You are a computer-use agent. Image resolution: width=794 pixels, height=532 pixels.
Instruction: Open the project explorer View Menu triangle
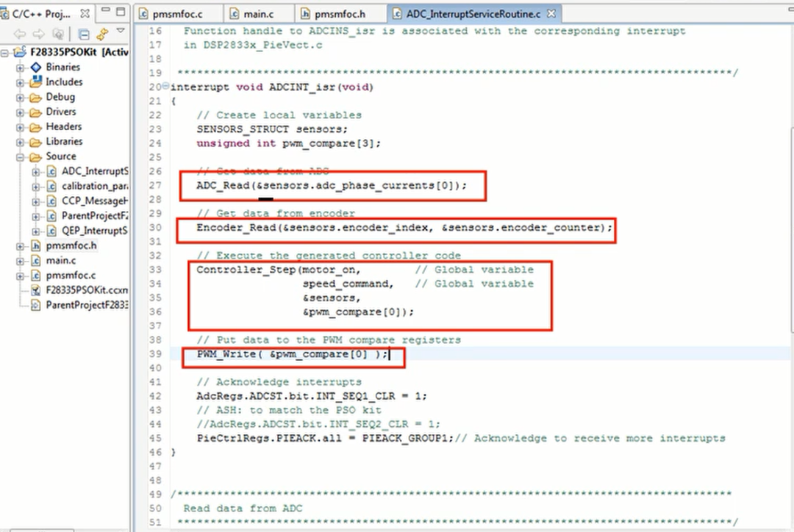[121, 32]
